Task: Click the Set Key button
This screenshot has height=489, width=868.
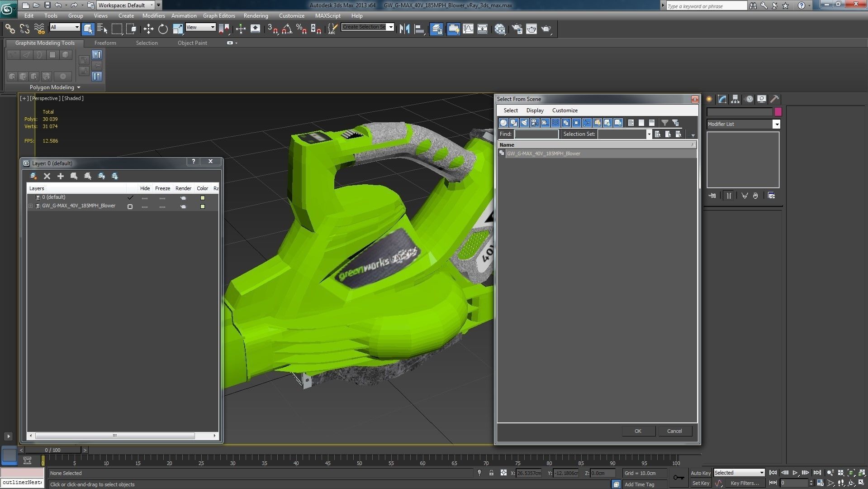Action: pyautogui.click(x=701, y=483)
